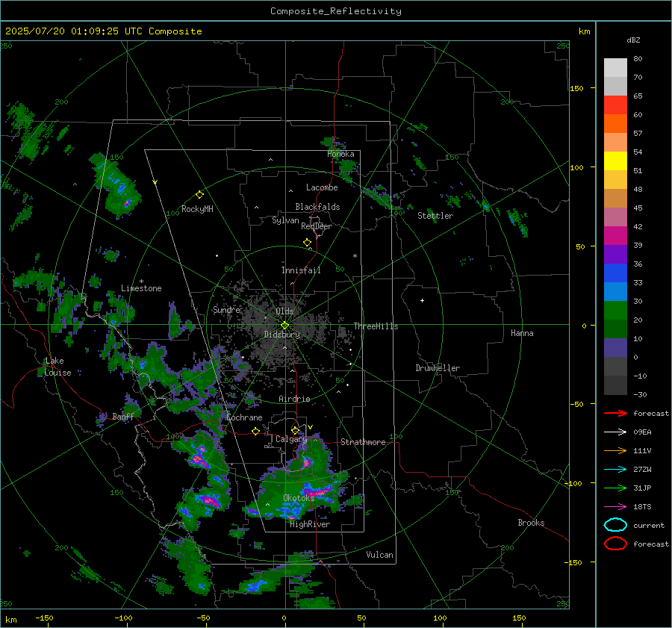672x628 pixels.
Task: Click the Brooks label
Action: [531, 523]
